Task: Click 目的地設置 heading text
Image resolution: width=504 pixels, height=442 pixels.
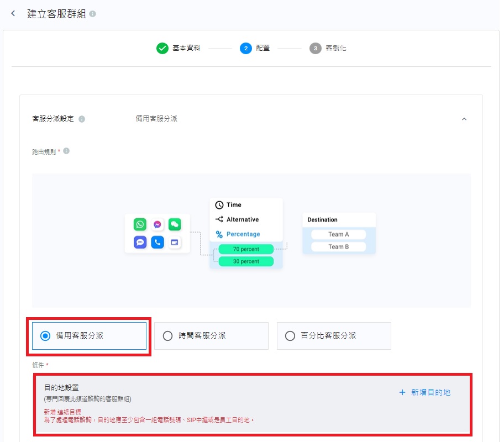Action: 61,388
